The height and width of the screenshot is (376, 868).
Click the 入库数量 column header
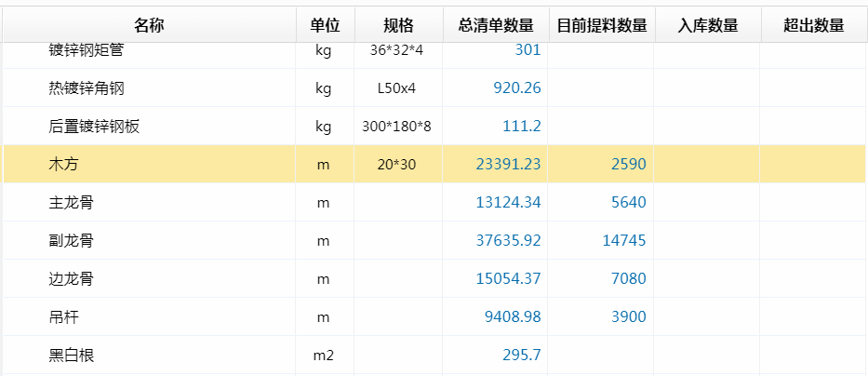(707, 25)
